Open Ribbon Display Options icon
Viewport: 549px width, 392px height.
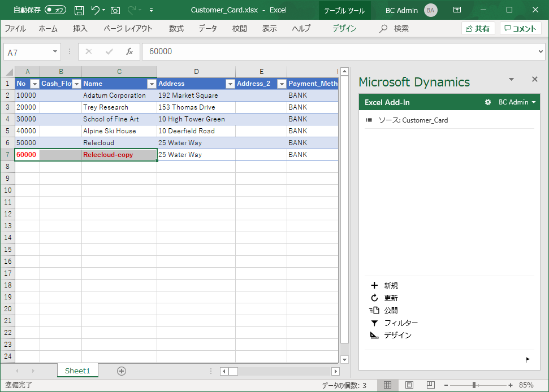(457, 10)
